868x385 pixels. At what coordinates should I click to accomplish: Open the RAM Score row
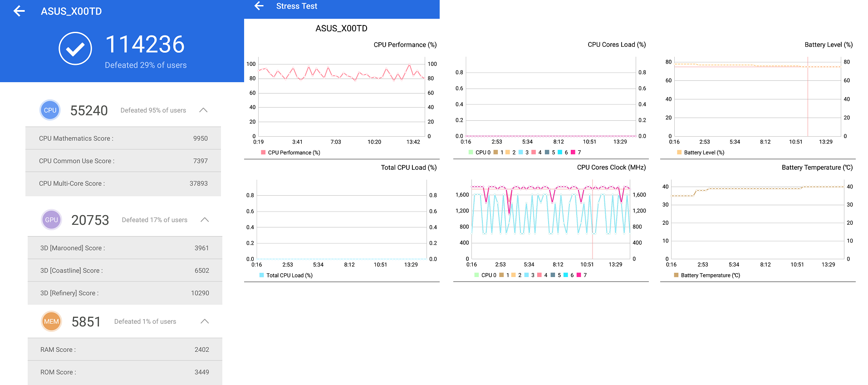[x=125, y=350]
